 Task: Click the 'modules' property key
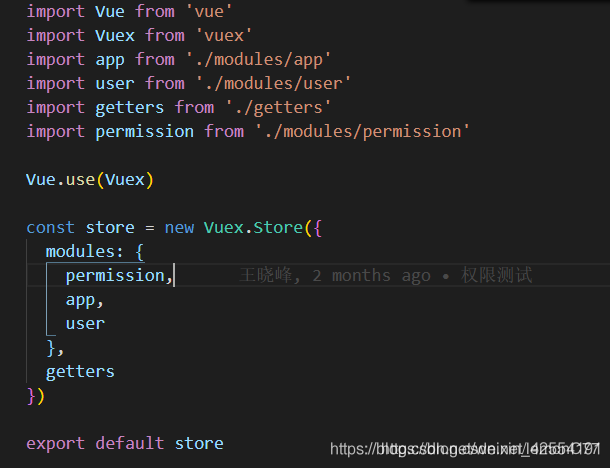[80, 251]
